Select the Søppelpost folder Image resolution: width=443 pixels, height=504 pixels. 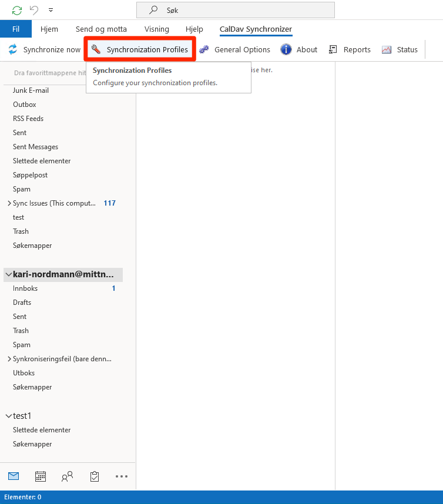(30, 175)
